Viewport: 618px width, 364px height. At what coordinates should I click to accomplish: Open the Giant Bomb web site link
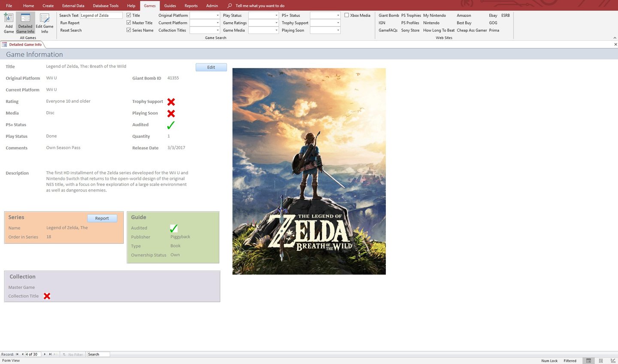(x=389, y=15)
